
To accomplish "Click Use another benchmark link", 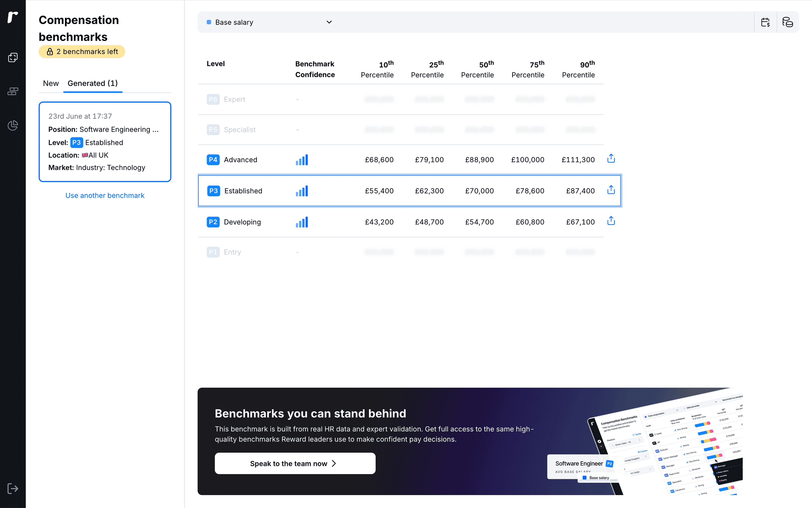I will 105,196.
